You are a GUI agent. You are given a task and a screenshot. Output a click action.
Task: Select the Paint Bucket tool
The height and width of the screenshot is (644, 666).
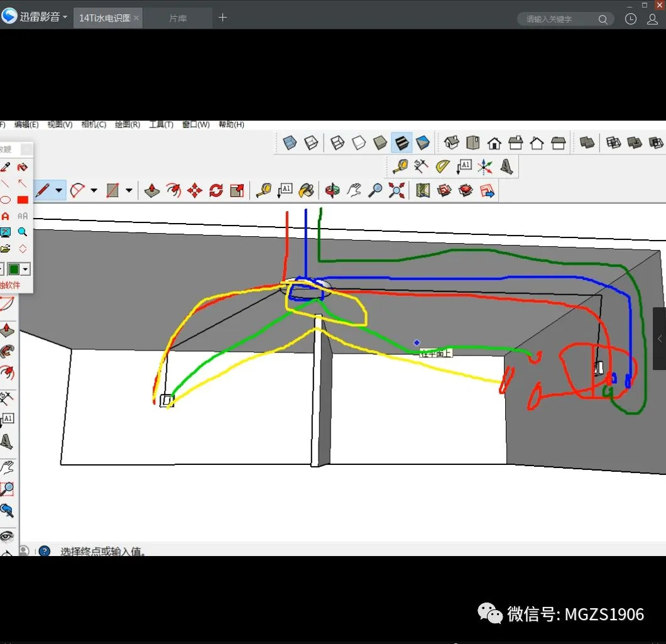(306, 190)
